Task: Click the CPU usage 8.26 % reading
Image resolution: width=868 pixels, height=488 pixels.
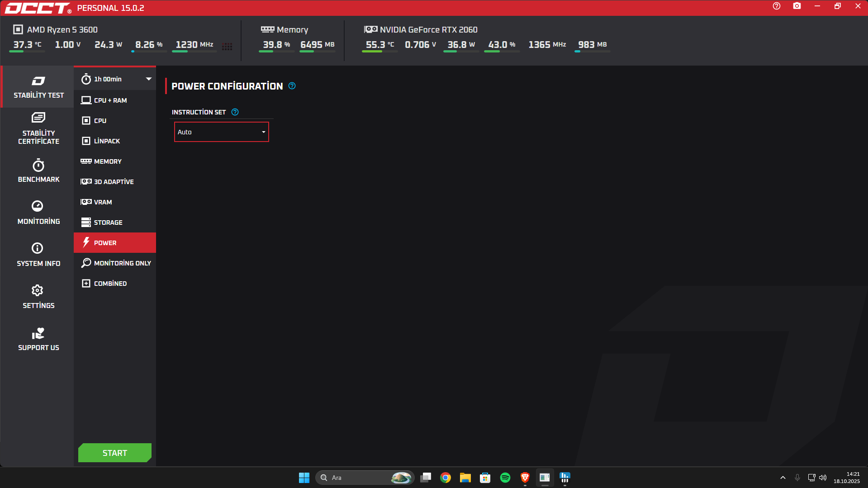Action: click(149, 45)
